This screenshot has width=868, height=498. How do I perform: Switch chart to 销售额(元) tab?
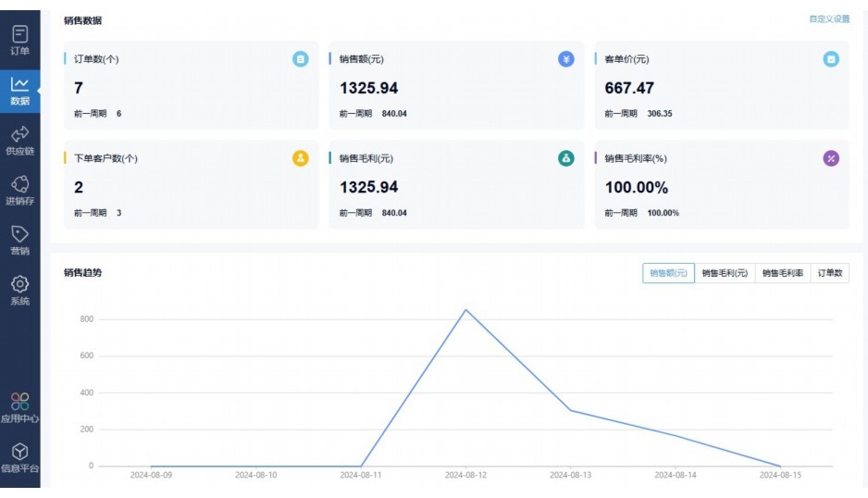[668, 273]
